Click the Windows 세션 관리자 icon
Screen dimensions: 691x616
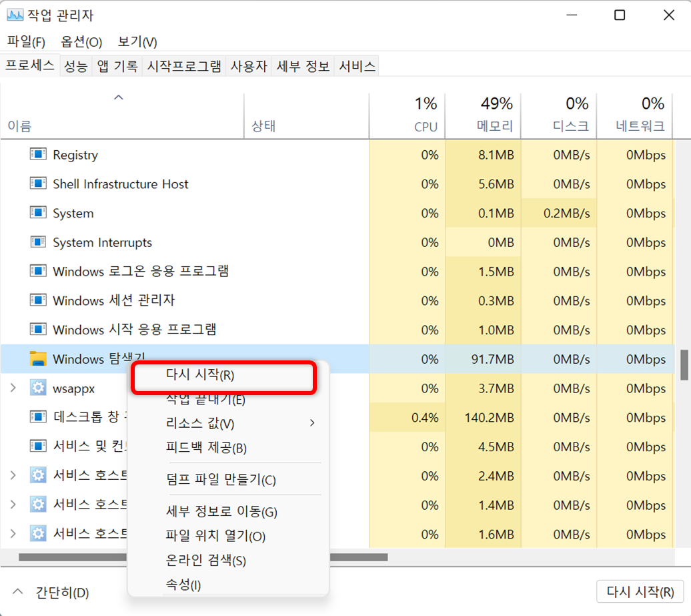[x=38, y=300]
